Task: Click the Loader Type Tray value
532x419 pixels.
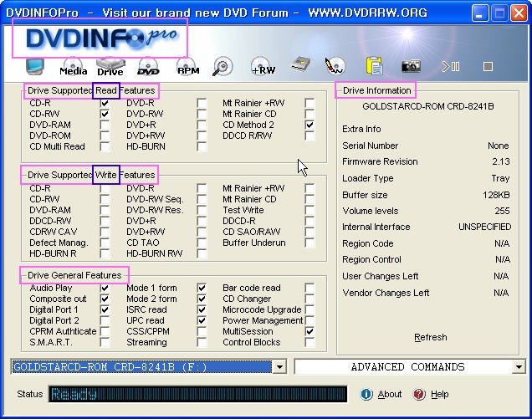Action: pyautogui.click(x=500, y=178)
